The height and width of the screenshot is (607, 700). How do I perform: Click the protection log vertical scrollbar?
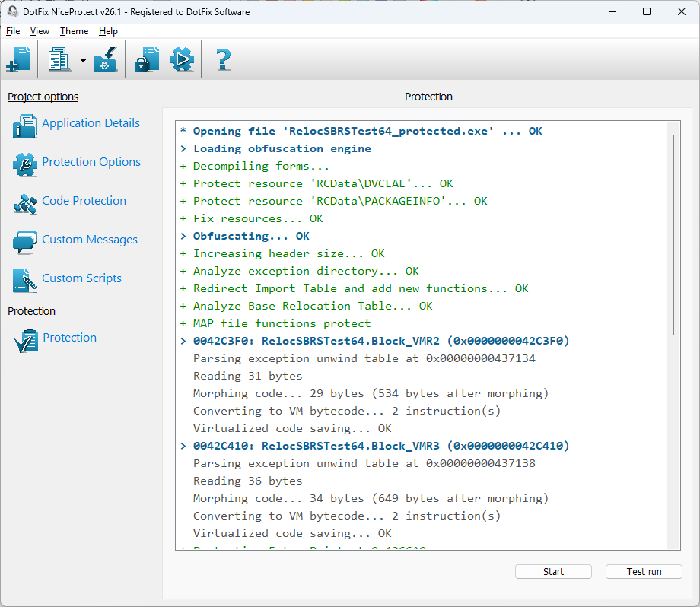tap(673, 335)
